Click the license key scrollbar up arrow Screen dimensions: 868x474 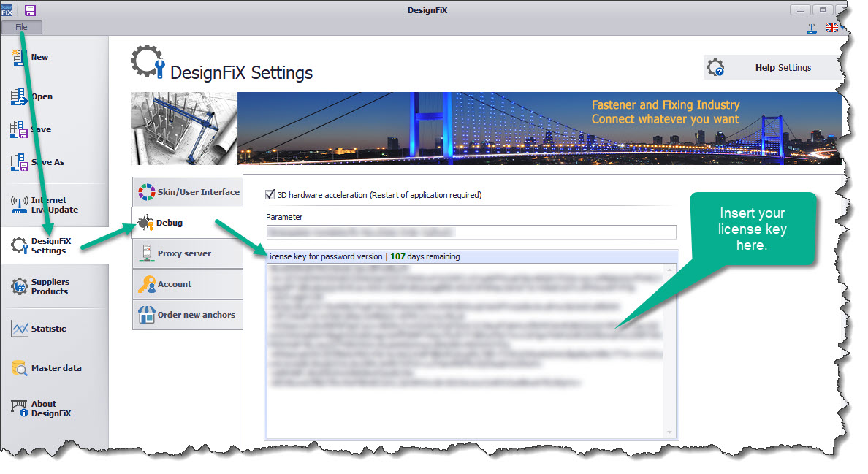[x=670, y=270]
